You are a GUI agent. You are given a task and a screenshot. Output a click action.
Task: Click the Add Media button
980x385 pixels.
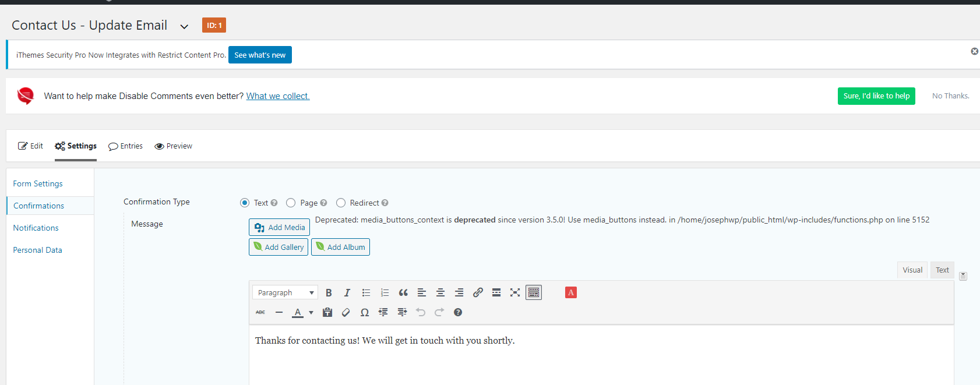pyautogui.click(x=280, y=227)
